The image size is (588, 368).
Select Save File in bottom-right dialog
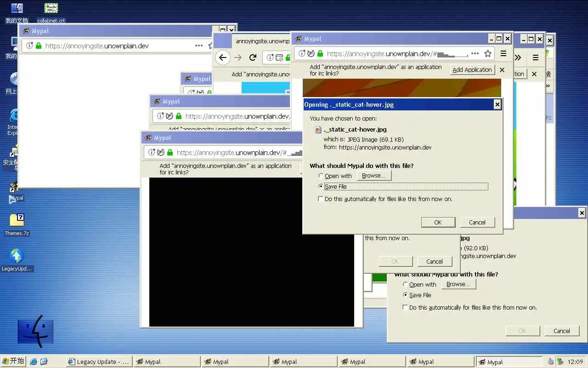tap(417, 295)
